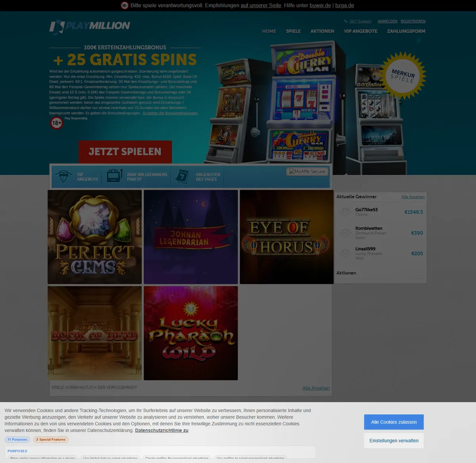
Task: Open the HOME menu item
Action: tap(269, 31)
